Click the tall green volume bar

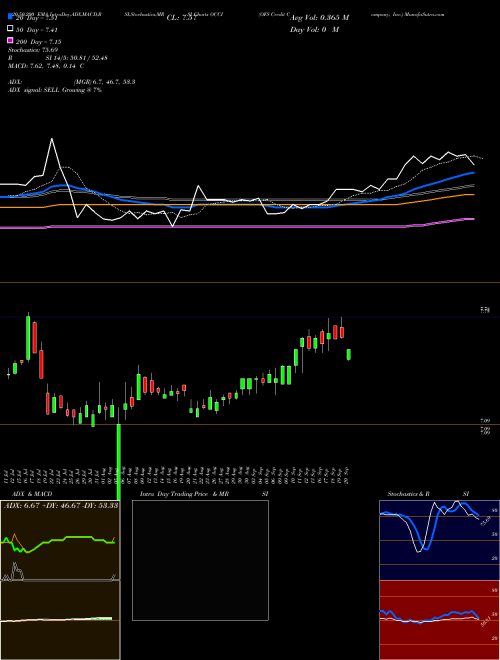pyautogui.click(x=119, y=462)
